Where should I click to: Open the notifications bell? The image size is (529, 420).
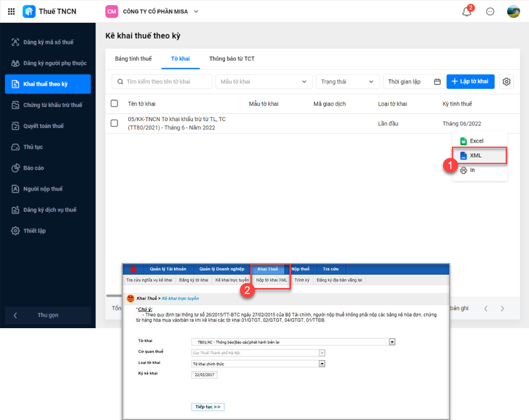467,11
